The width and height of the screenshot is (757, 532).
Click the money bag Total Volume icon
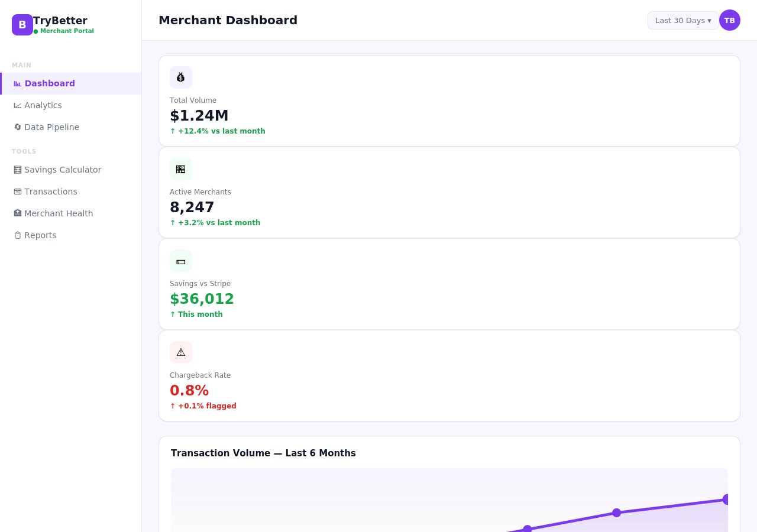181,77
